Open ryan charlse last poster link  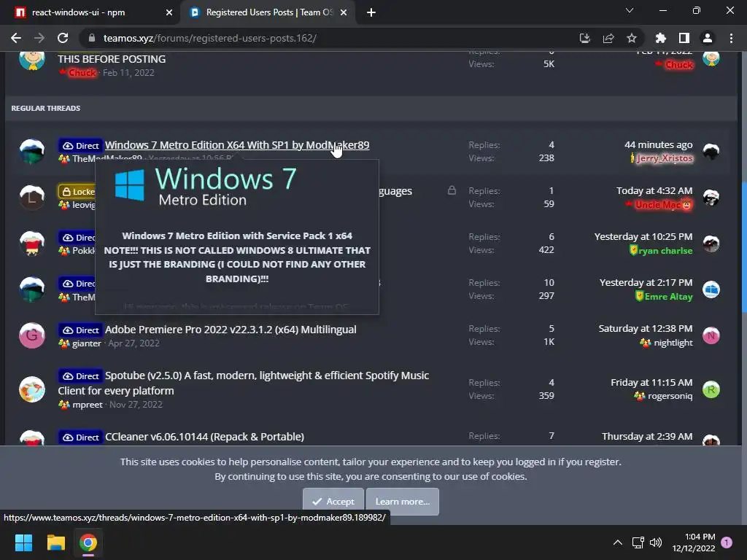[x=665, y=251]
